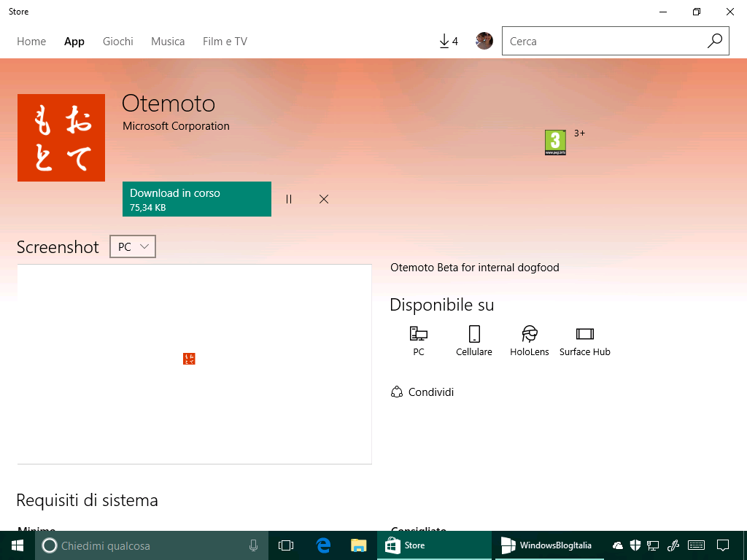This screenshot has width=747, height=560.
Task: Open the user account avatar
Action: point(484,41)
